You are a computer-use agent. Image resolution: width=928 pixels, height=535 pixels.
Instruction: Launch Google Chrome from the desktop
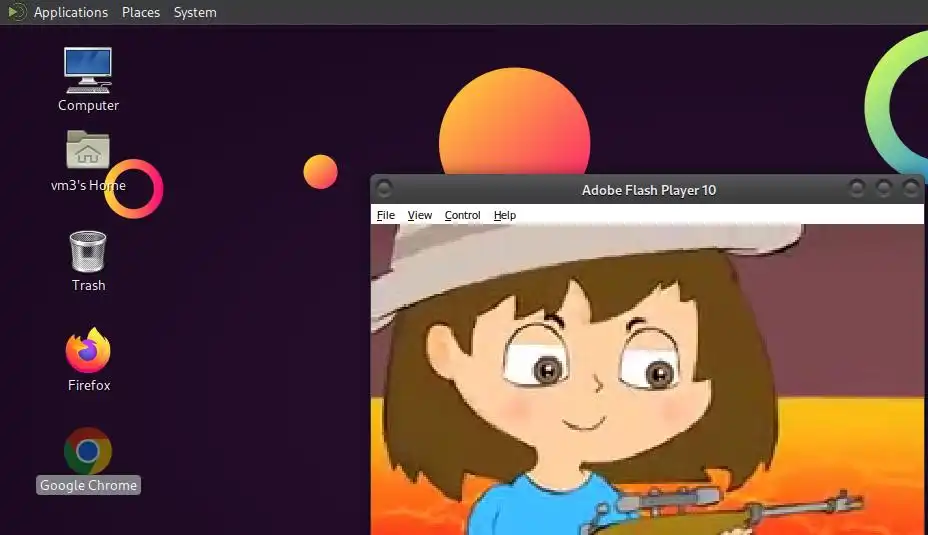point(88,451)
